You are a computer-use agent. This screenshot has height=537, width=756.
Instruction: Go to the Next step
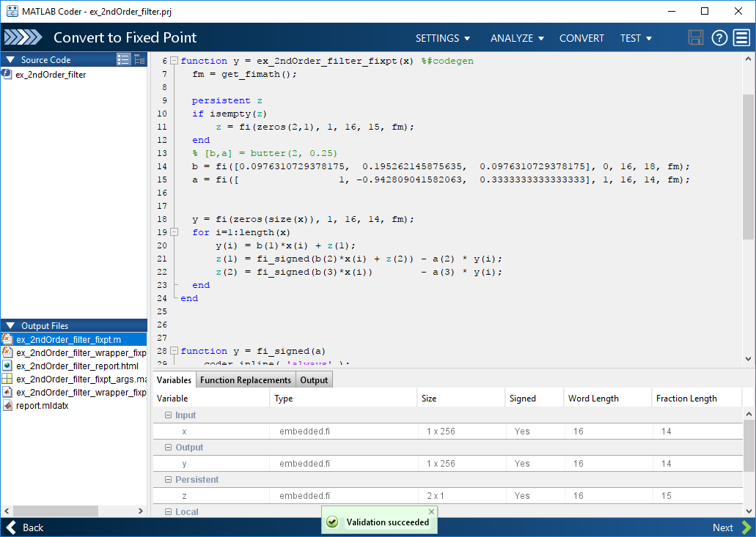731,527
